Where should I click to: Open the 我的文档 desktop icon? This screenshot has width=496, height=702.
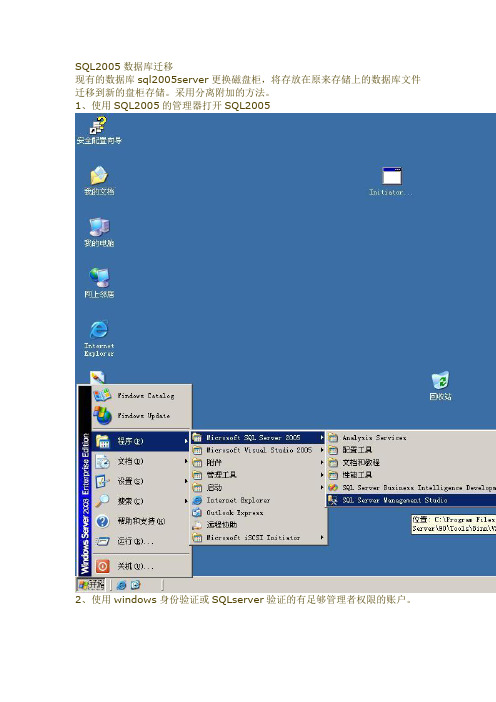point(99,180)
